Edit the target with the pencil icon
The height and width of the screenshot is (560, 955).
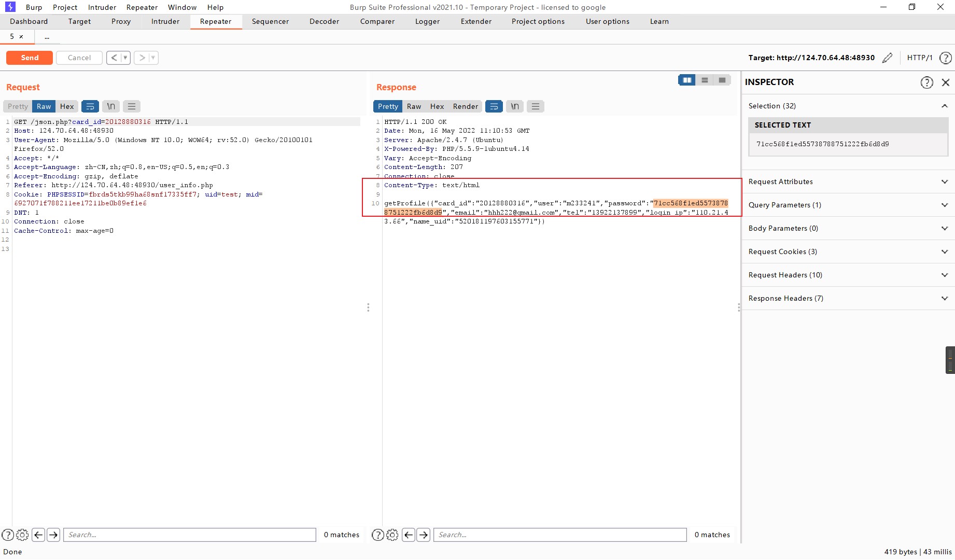(x=888, y=58)
